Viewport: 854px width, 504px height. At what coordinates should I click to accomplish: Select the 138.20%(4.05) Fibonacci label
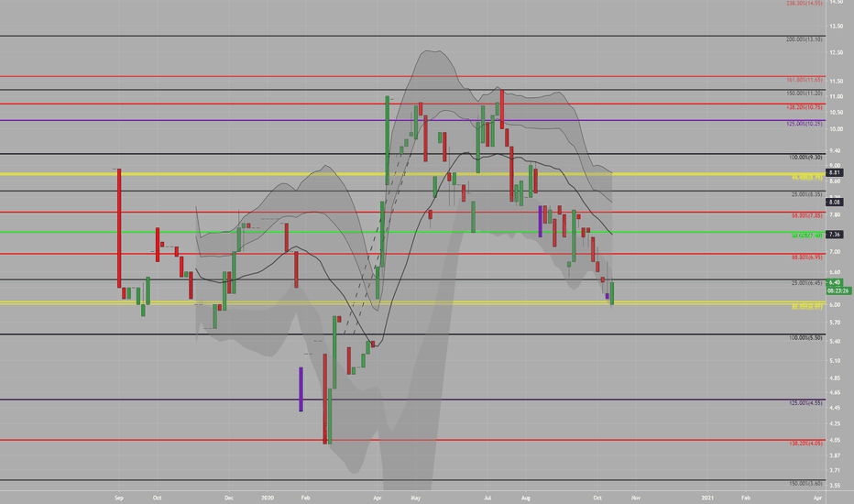click(805, 443)
